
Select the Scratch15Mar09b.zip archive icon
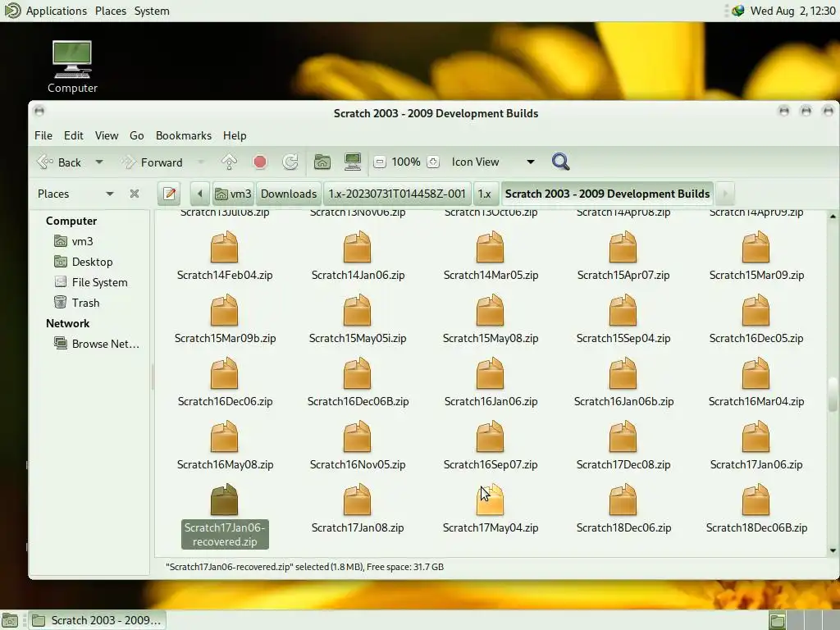coord(225,310)
